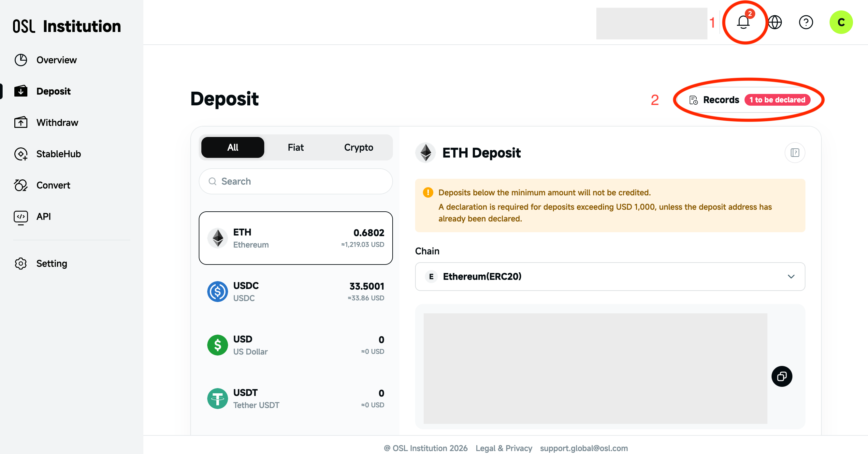Click the orange warning icon in notice
Screen dimensions: 868x454
428,193
